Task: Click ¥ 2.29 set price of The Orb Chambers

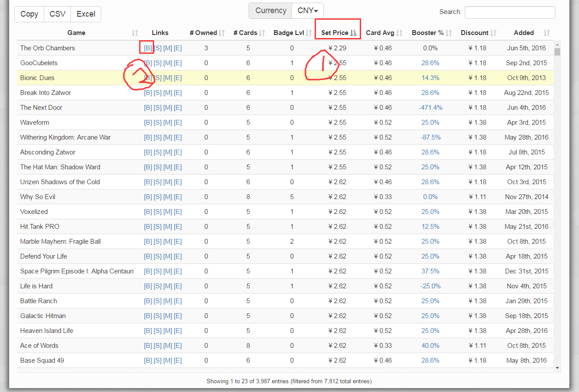Action: 337,48
